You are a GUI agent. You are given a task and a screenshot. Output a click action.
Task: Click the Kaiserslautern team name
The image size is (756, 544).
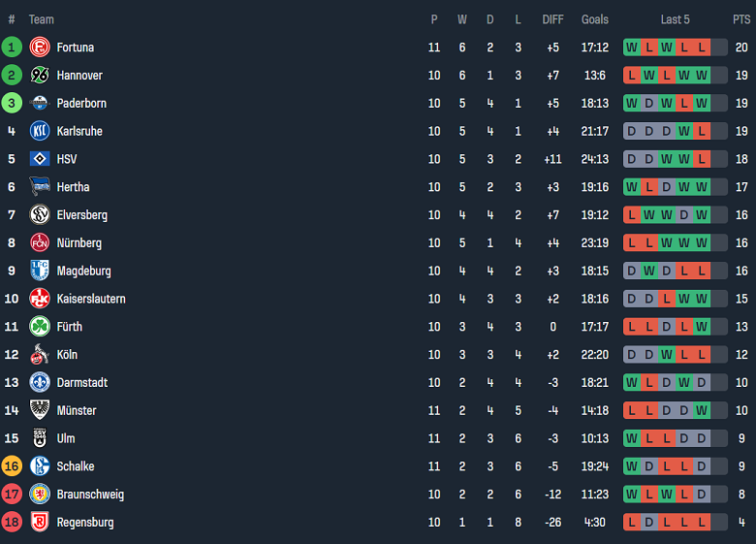pyautogui.click(x=90, y=299)
